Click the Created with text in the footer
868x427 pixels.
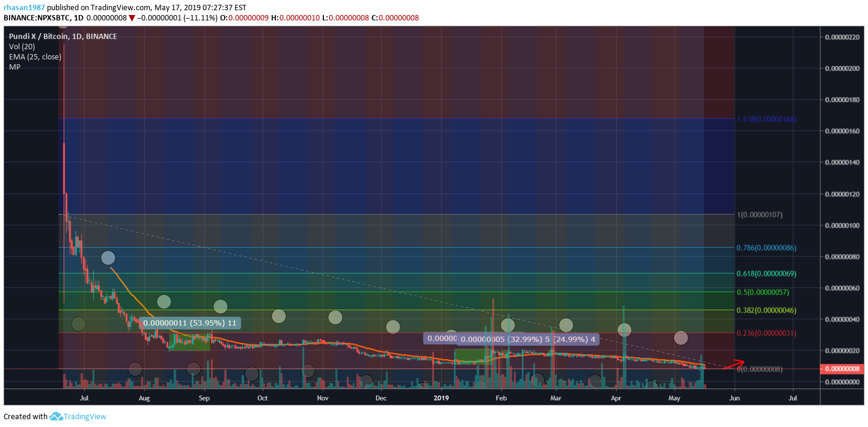(25, 416)
